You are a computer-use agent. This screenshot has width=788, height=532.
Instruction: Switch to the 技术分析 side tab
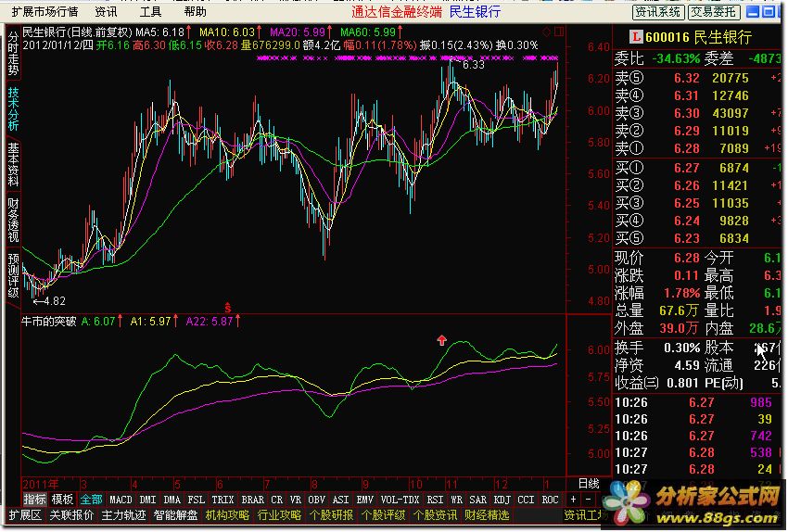13,109
